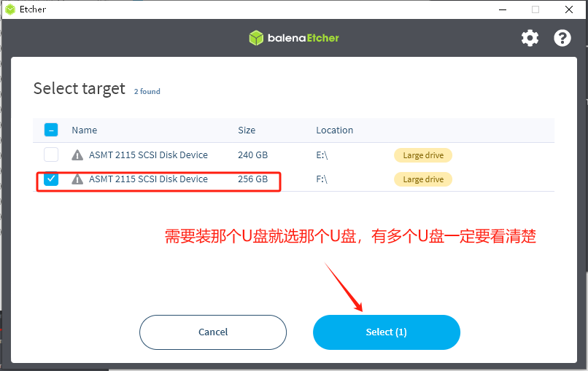Click the 240 GB size value

click(252, 155)
